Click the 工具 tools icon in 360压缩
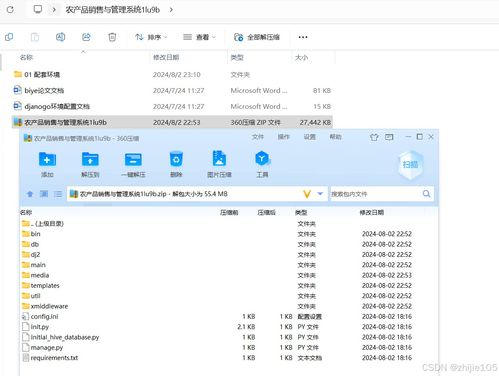Viewport: 499px width, 376px height. [x=262, y=164]
